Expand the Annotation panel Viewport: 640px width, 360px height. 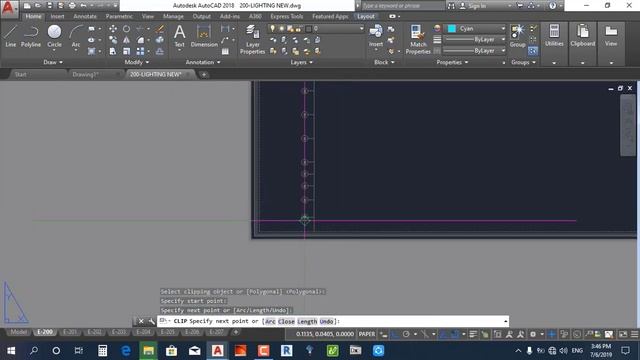[203, 62]
